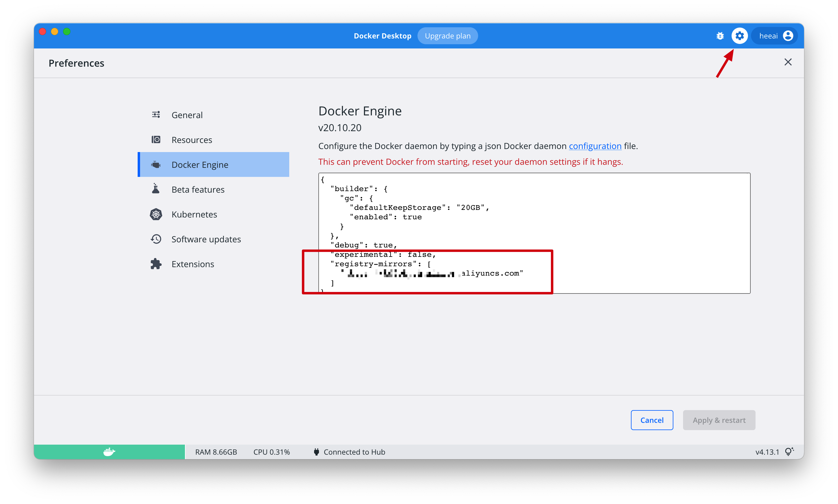This screenshot has height=504, width=838.
Task: Click the feedback lightbulb icon near version
Action: tap(789, 452)
